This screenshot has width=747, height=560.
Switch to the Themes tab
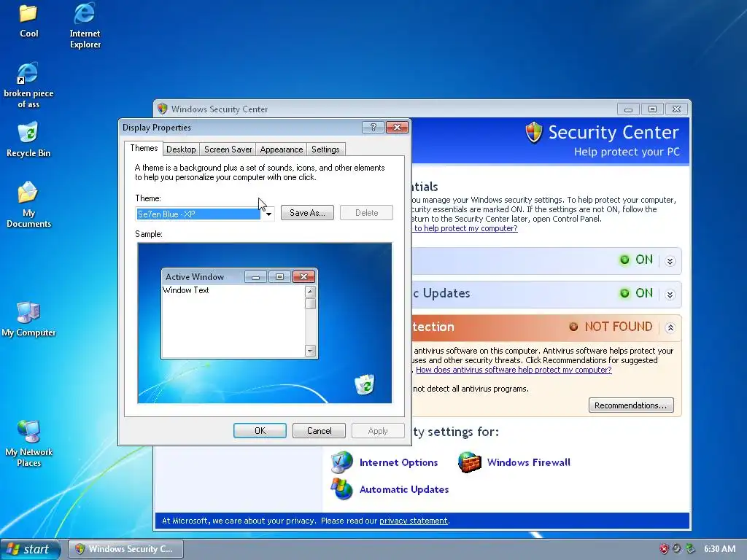pyautogui.click(x=144, y=148)
